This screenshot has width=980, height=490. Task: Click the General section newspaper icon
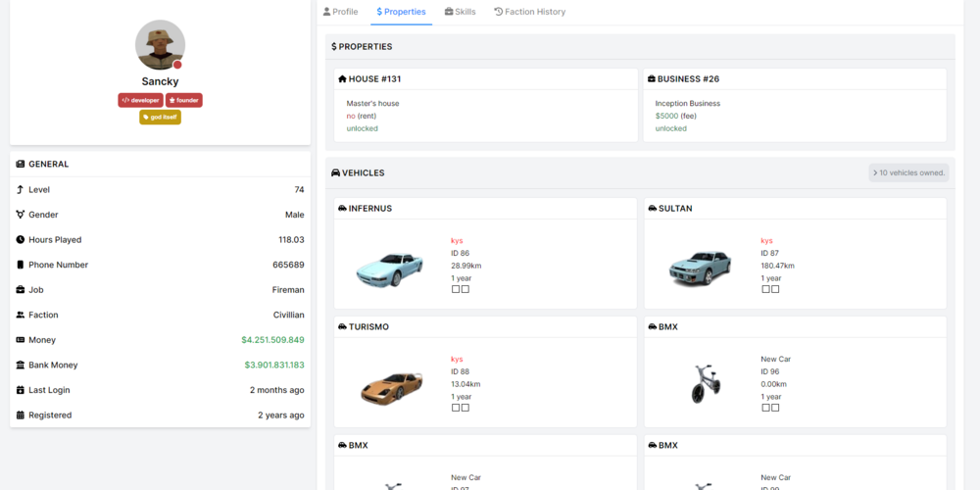[20, 164]
